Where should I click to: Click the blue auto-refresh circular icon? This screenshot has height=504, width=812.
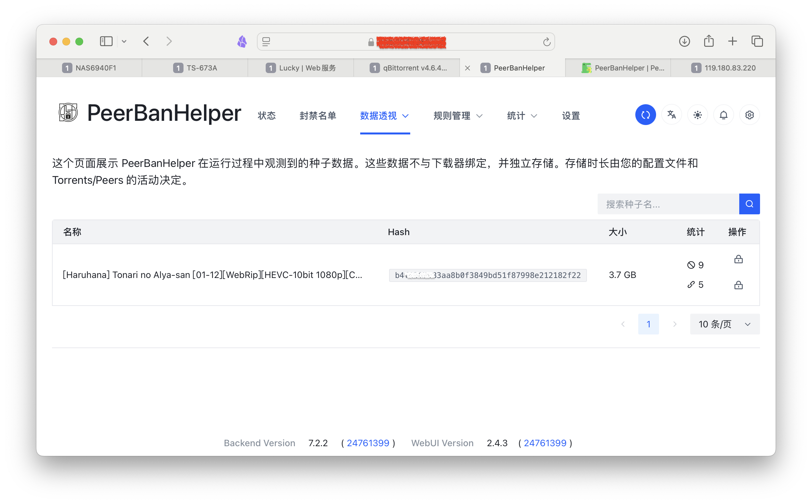645,115
